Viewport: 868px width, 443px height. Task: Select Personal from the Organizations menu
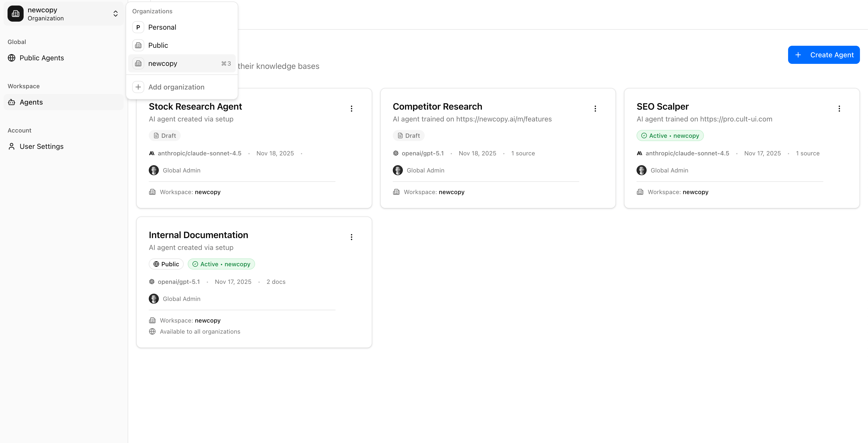[x=162, y=27]
